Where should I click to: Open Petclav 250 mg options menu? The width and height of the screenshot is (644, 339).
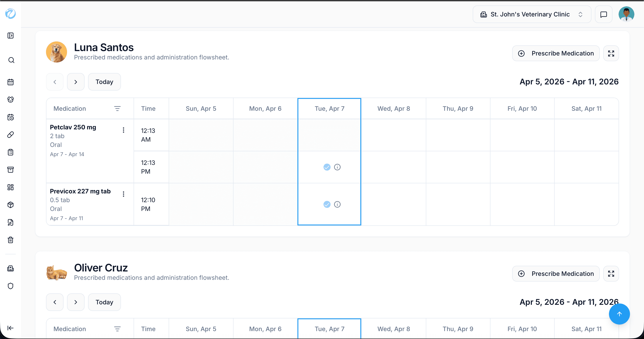[124, 130]
